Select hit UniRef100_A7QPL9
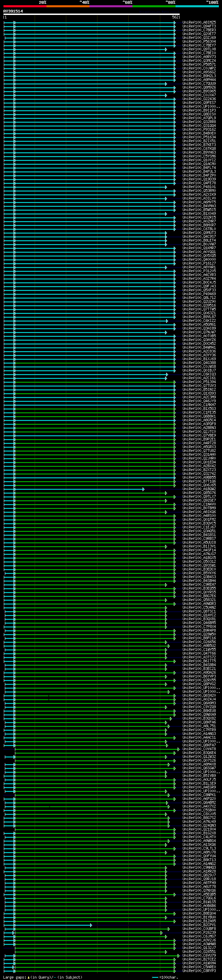This screenshot has width=222, height=980. pos(199,118)
